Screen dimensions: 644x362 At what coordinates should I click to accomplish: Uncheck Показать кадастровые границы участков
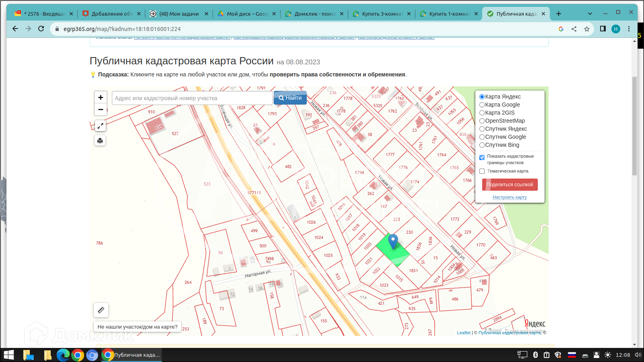[x=482, y=157]
